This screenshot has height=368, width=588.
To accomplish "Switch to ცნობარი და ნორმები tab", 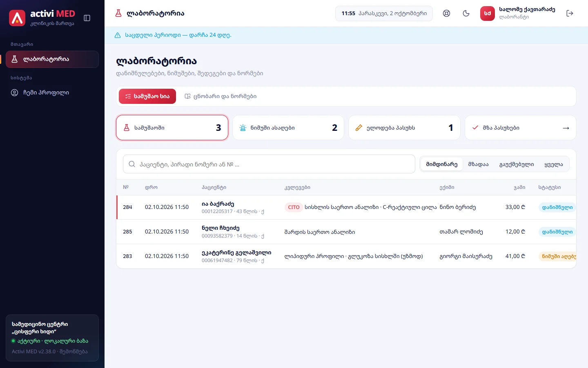I will (220, 96).
